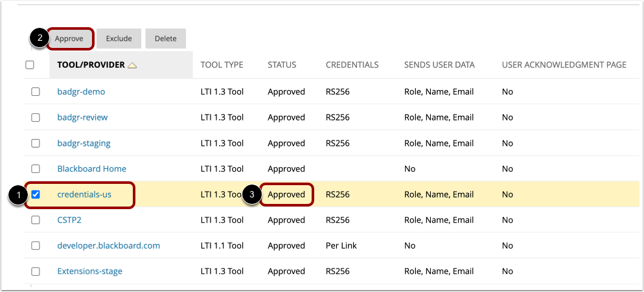Viewport: 644px width, 292px height.
Task: Click the 'No' user data cell for Blackboard Home
Action: pyautogui.click(x=409, y=169)
